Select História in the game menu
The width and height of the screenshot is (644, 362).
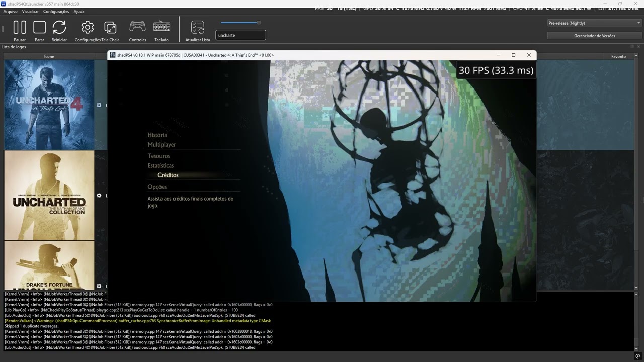[157, 135]
